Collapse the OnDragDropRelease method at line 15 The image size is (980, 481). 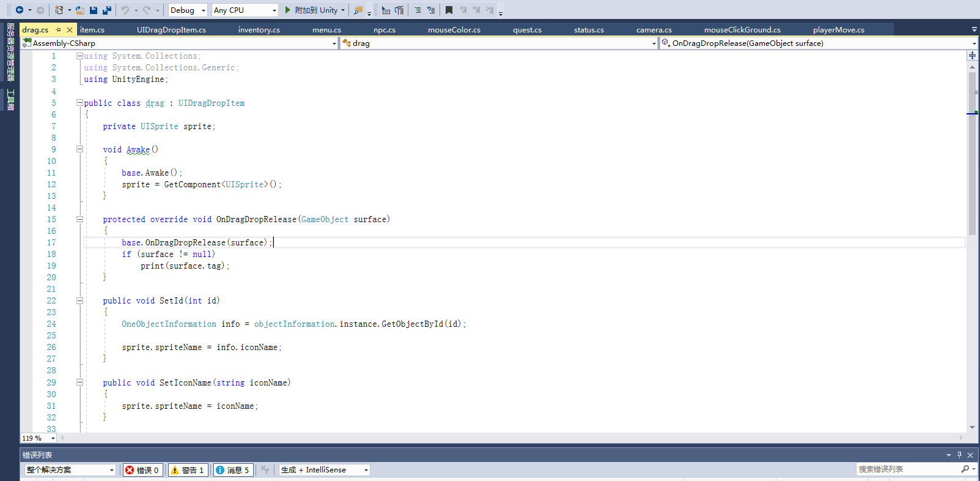tap(79, 219)
